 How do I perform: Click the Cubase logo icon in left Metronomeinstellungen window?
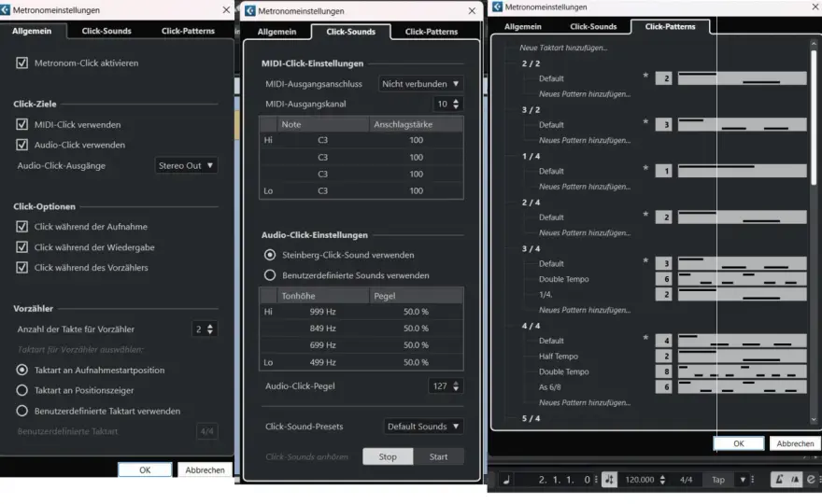[x=6, y=10]
